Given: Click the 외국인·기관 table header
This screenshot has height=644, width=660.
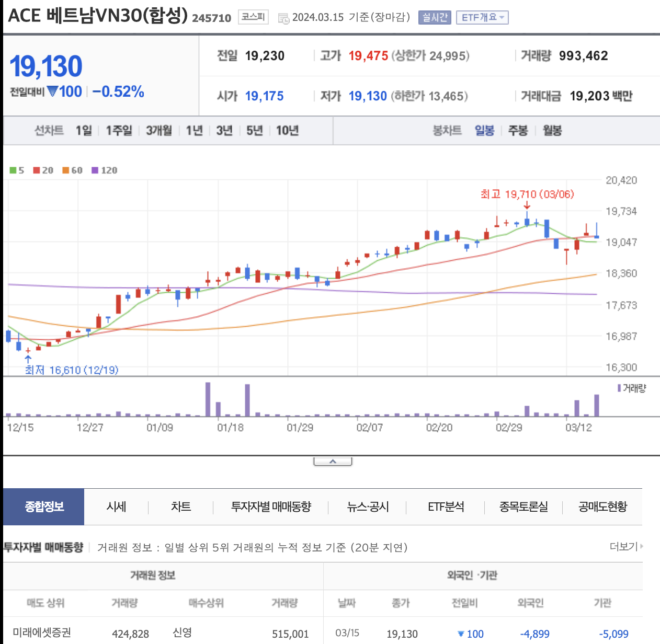Looking at the screenshot, I should click(472, 576).
